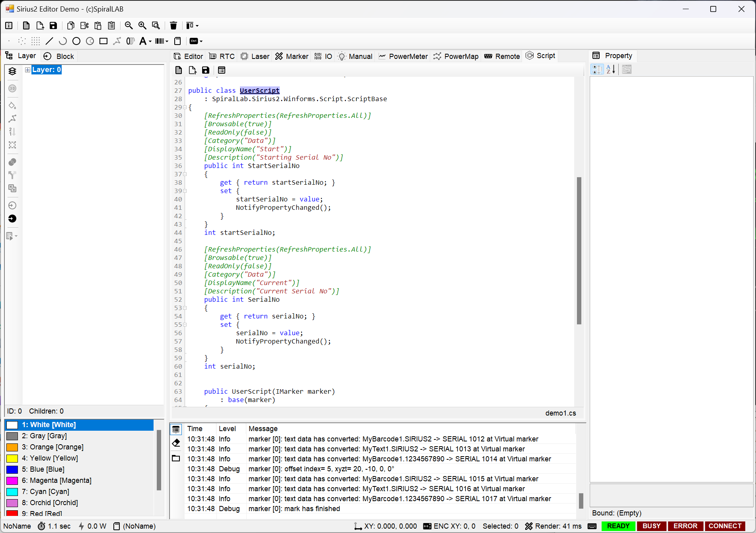The width and height of the screenshot is (756, 533).
Task: Toggle the log list view icon
Action: [176, 429]
